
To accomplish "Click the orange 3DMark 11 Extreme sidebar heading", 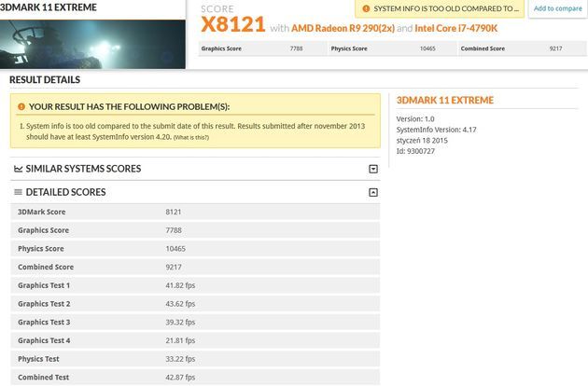I will pyautogui.click(x=445, y=101).
